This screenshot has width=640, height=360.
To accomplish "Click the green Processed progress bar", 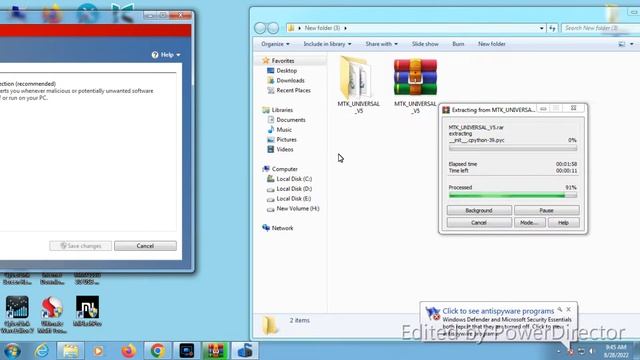I will tap(513, 196).
